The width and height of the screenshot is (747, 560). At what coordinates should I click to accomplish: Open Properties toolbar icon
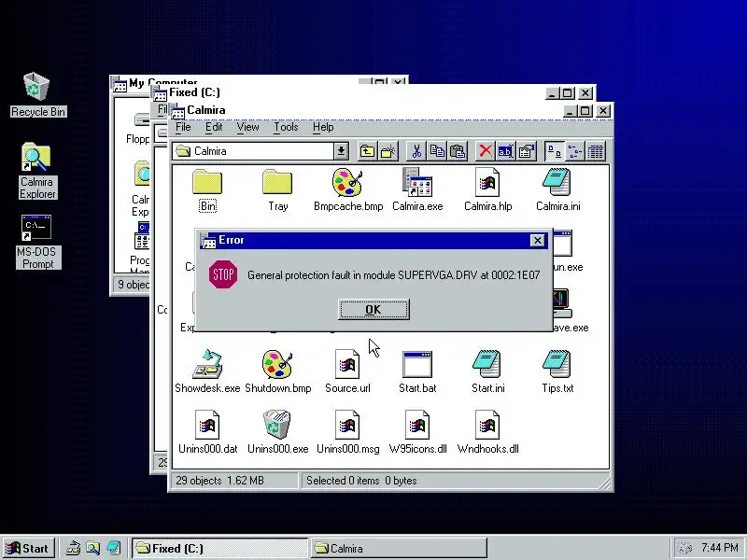(x=527, y=151)
